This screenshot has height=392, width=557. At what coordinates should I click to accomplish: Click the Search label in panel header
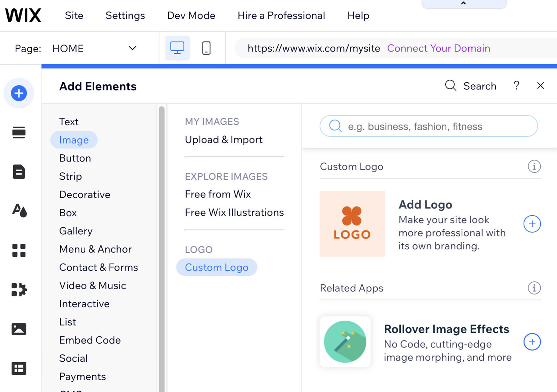click(480, 86)
